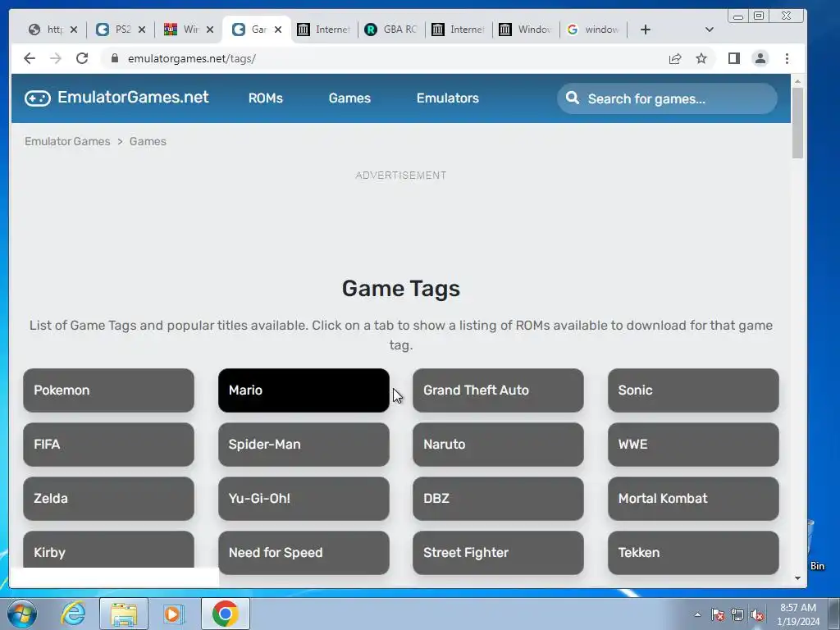
Task: Open the Mortal Kombat game tag
Action: pyautogui.click(x=693, y=499)
